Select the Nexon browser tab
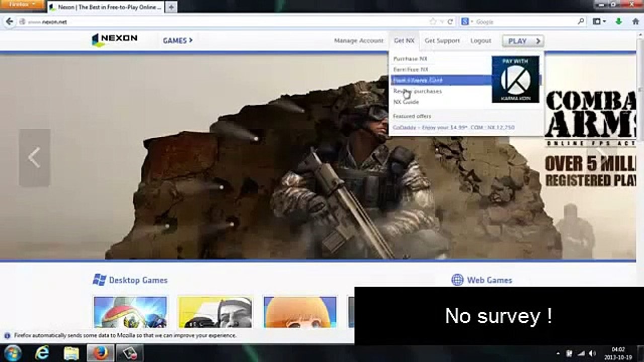Viewport: 644px width, 362px height. click(x=106, y=7)
